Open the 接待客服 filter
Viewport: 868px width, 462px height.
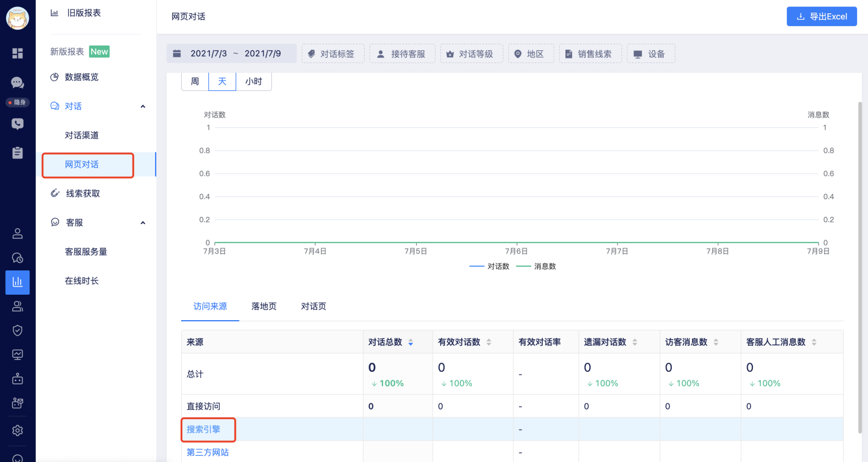402,54
